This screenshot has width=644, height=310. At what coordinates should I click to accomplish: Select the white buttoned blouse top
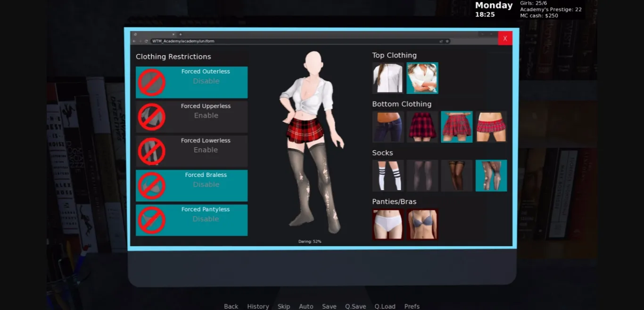tap(388, 78)
